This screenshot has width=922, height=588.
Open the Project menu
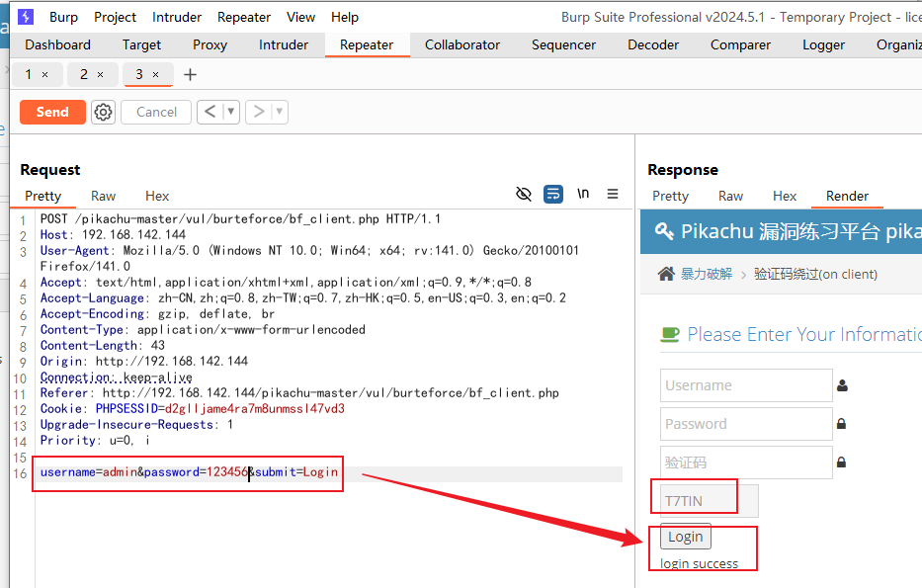click(x=116, y=17)
